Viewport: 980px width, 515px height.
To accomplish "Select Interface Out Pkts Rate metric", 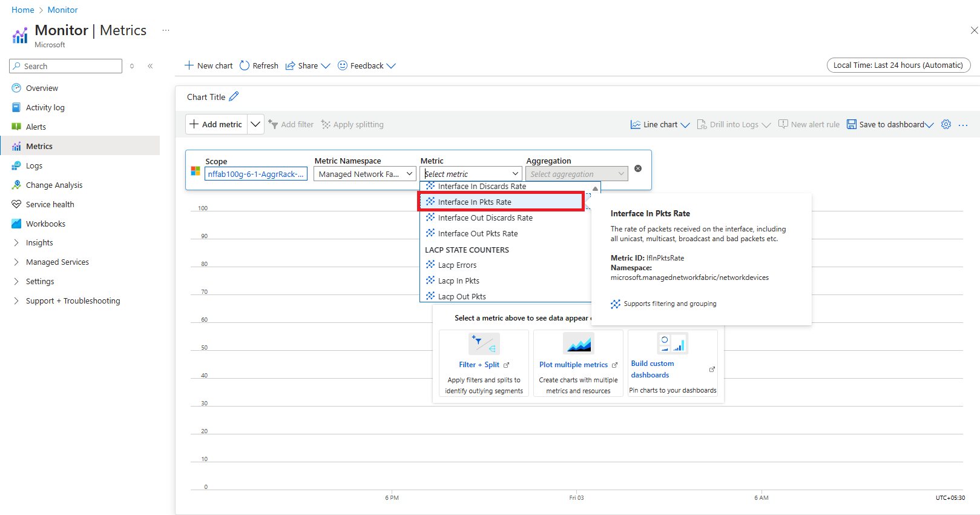I will [x=505, y=233].
